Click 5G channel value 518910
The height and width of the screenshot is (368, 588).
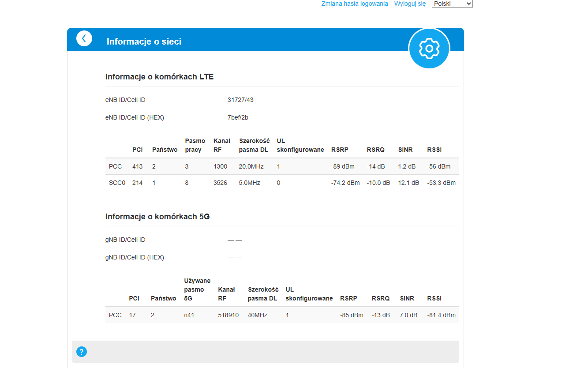point(228,315)
